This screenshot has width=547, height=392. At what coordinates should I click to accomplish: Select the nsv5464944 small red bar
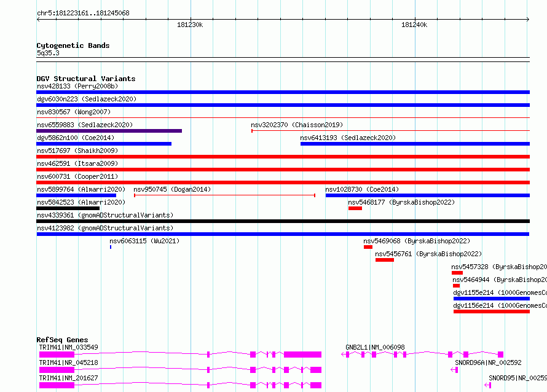(x=456, y=286)
